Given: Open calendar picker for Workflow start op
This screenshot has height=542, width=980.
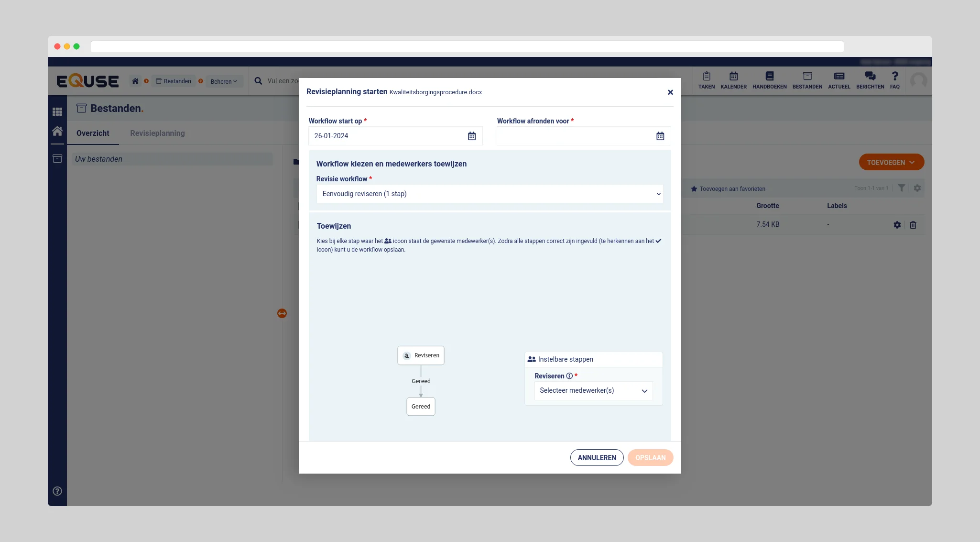Looking at the screenshot, I should pos(471,136).
